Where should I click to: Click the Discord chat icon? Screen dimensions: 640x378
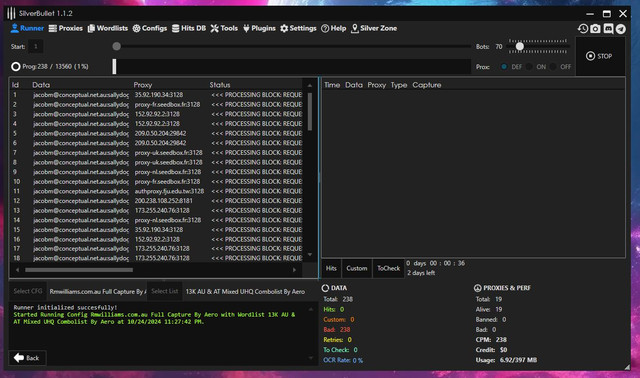tap(608, 28)
